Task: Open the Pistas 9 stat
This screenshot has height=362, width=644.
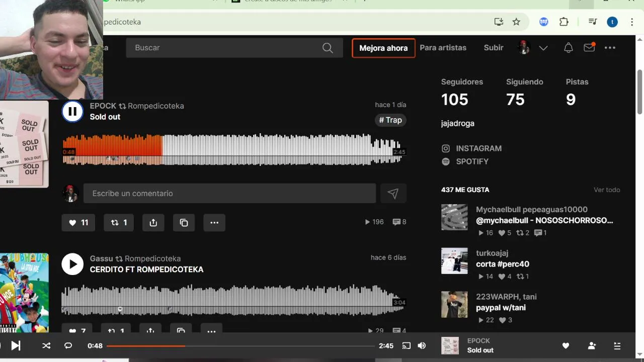Action: click(577, 93)
